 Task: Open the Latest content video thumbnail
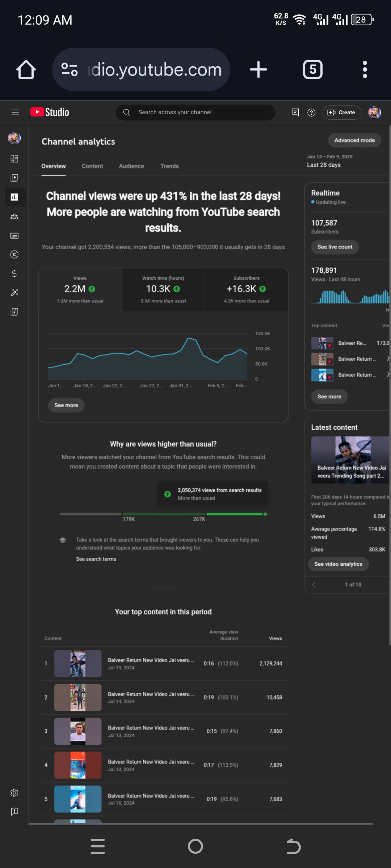click(350, 460)
